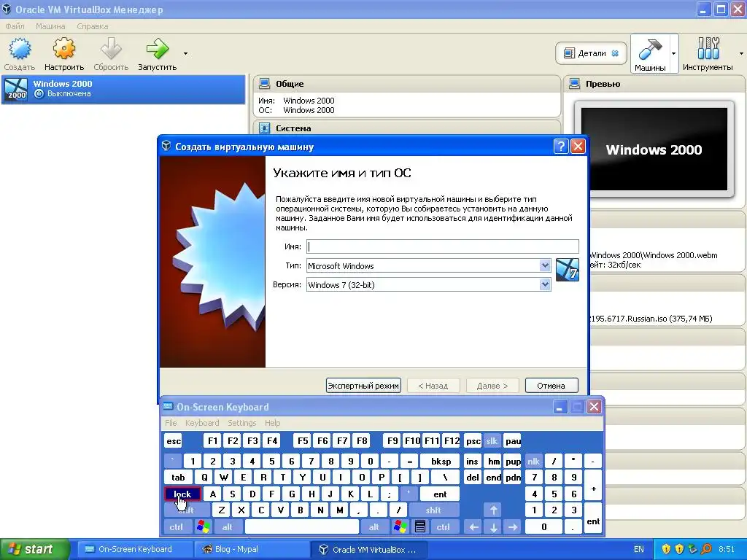Open the Инструменты tools icon
The width and height of the screenshot is (747, 560).
point(708,49)
